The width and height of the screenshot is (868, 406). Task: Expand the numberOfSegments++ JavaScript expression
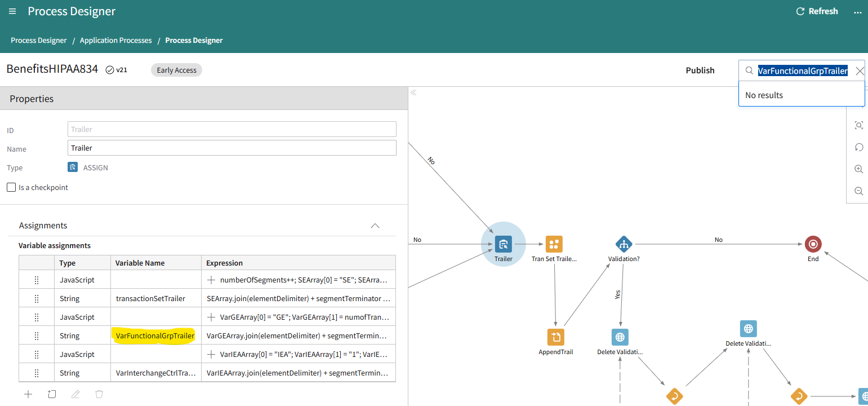(211, 280)
